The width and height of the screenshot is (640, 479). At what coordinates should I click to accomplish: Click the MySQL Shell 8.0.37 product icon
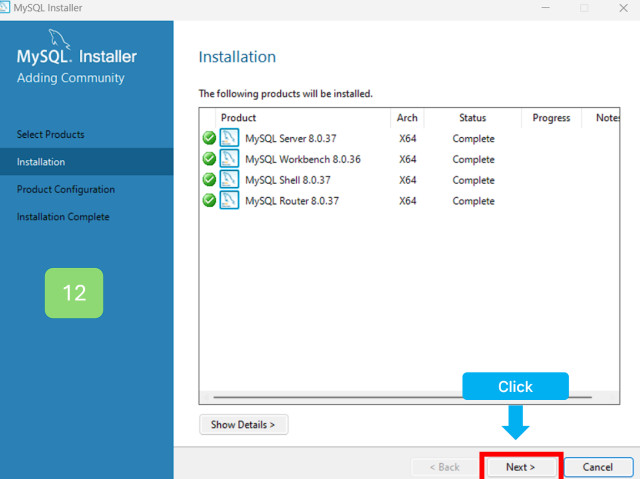point(229,179)
